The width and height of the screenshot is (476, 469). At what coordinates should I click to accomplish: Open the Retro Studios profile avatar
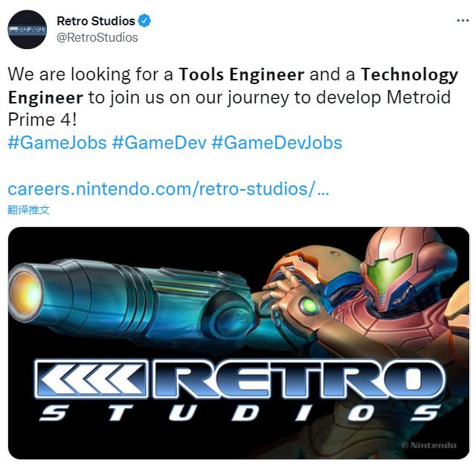(x=28, y=30)
